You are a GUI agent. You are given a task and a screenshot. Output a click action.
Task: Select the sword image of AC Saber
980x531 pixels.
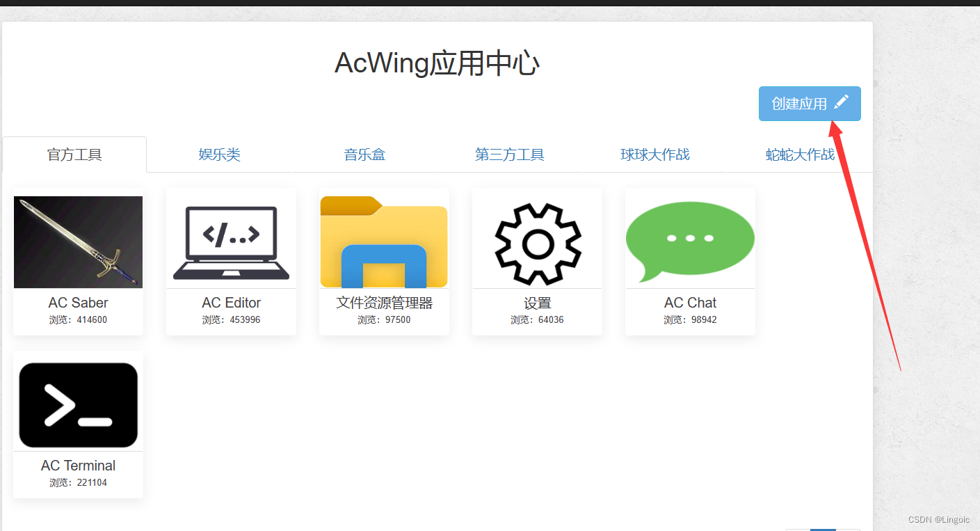78,241
